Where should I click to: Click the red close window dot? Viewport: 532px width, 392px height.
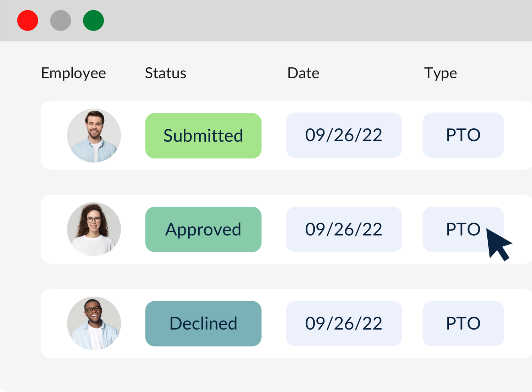[x=28, y=21]
